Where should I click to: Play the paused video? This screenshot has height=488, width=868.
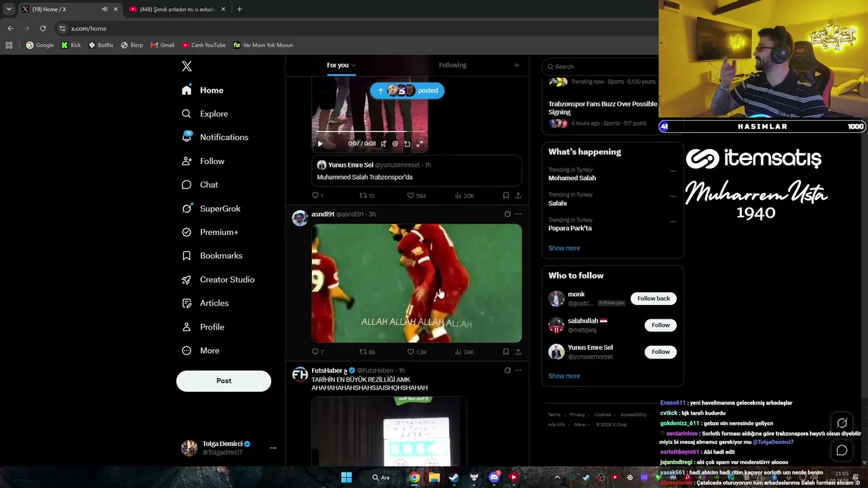(x=320, y=144)
